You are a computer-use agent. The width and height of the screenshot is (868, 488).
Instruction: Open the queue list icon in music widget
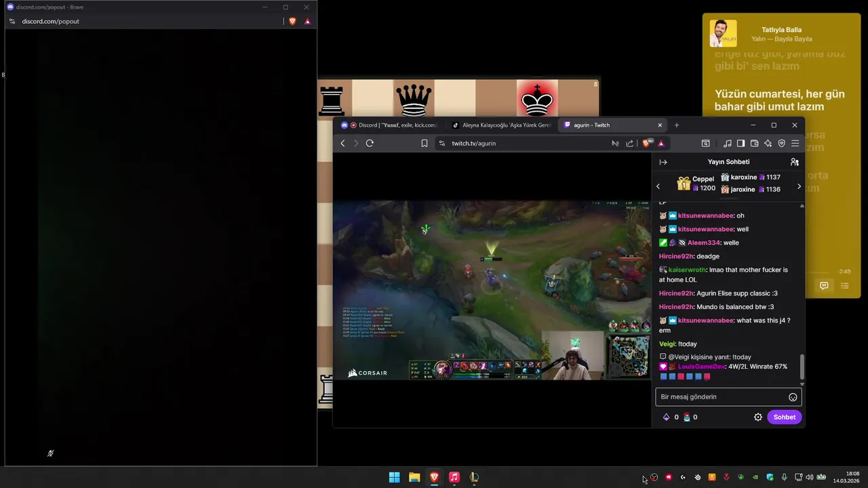[845, 286]
